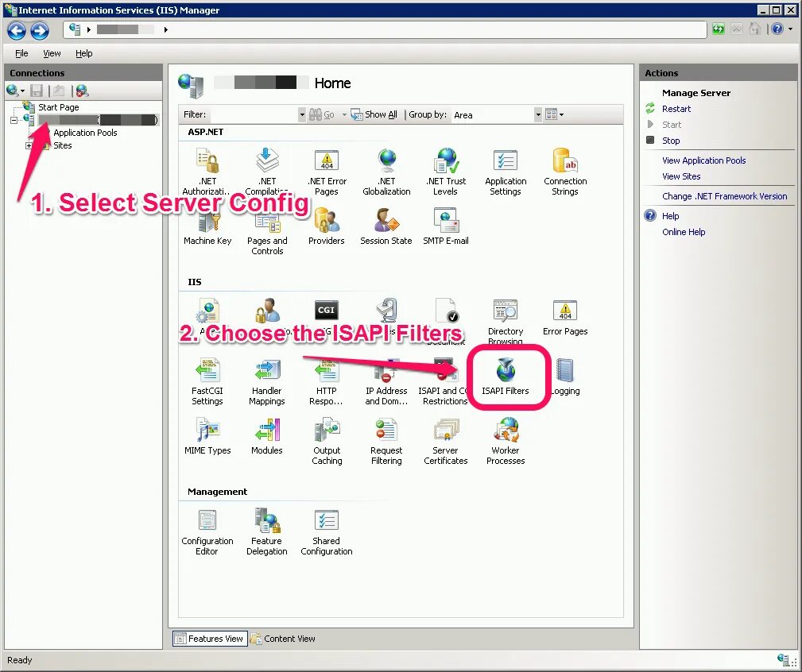Click the refresh page icon in the address bar
The width and height of the screenshot is (802, 672).
(718, 29)
